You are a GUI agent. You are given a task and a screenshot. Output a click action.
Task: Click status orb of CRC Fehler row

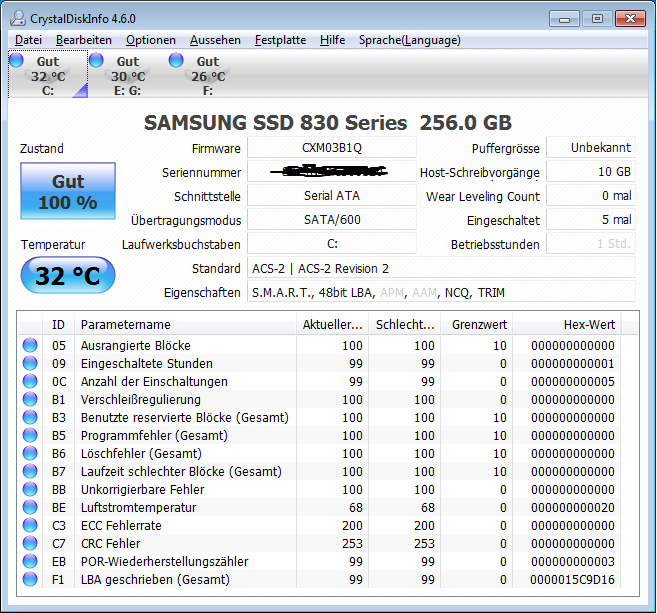(x=30, y=543)
